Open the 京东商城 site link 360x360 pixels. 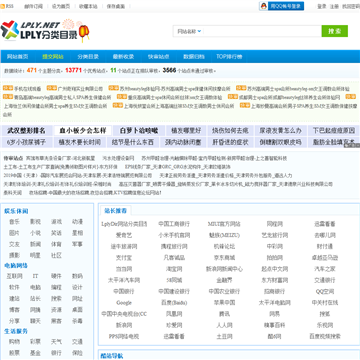[224, 258]
